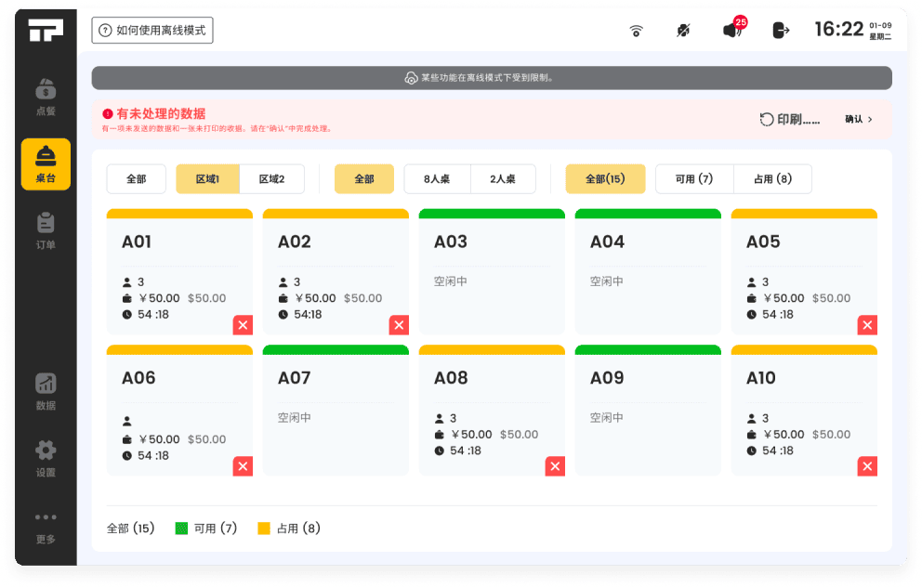Screen dimensions: 922x588
Task: Switch to 占用 (8) status tab
Action: point(772,179)
